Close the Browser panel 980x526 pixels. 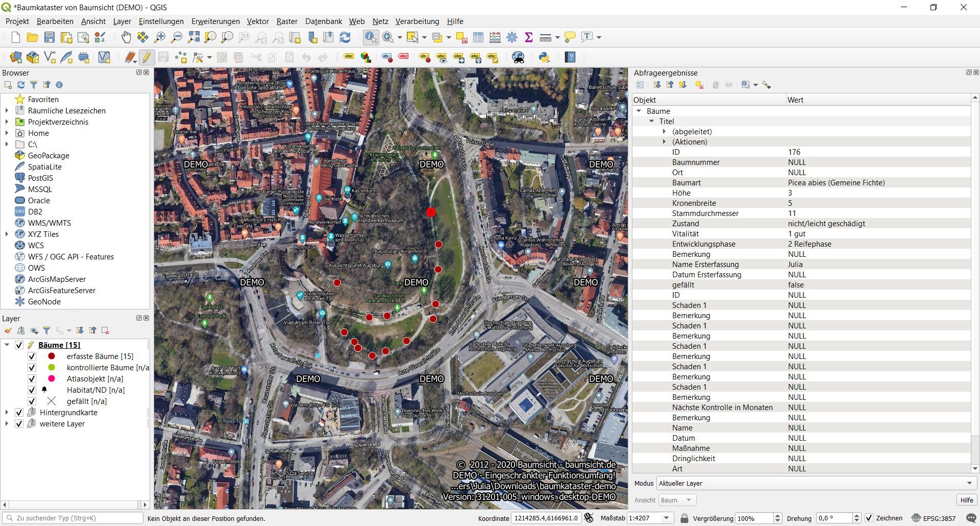click(146, 73)
